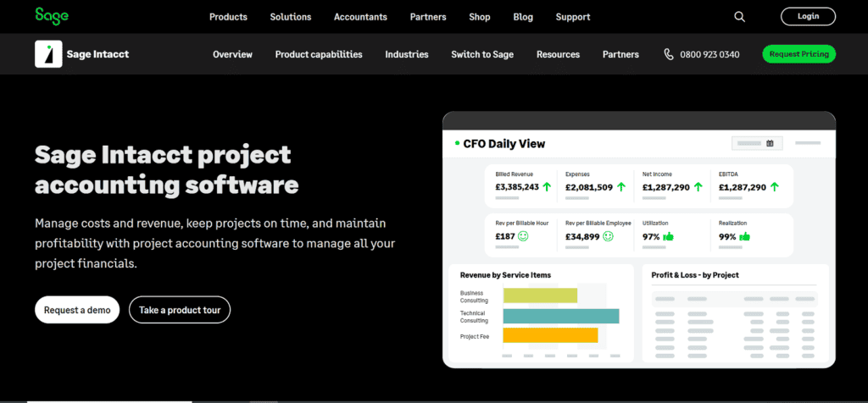Click the green arrow next to EBITDA
Image resolution: width=868 pixels, height=403 pixels.
[x=775, y=187]
